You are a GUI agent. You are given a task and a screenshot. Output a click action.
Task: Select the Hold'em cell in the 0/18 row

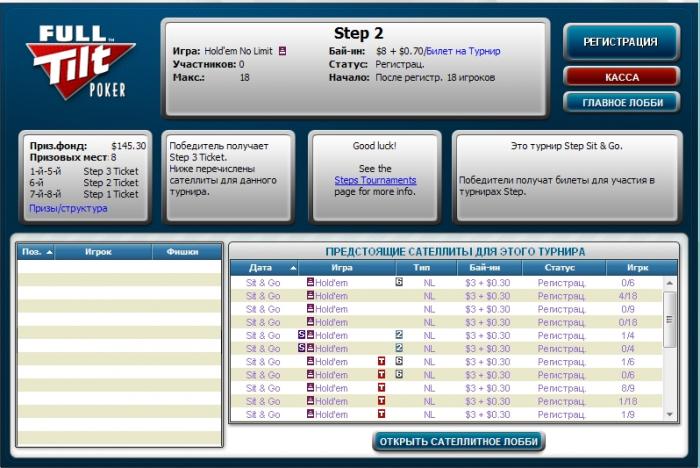point(331,322)
